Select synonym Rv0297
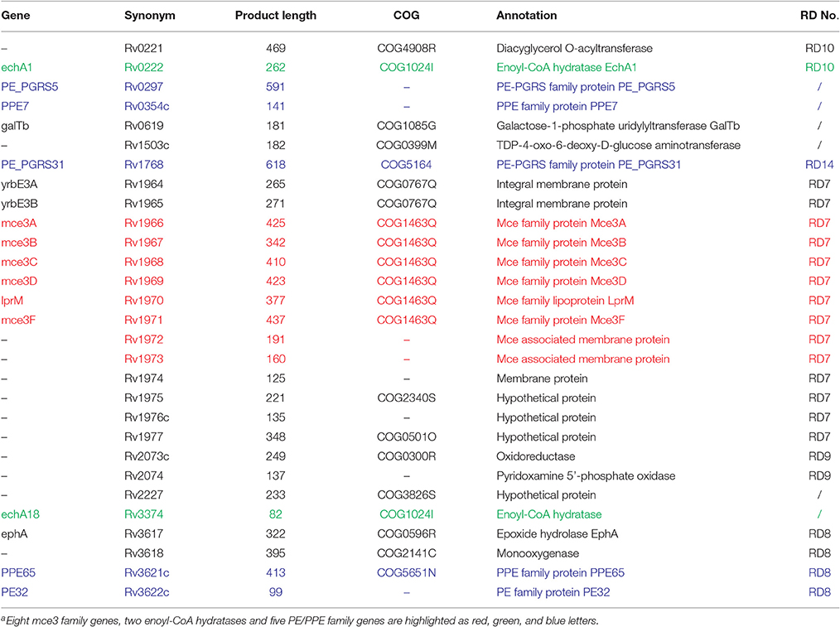 click(x=143, y=87)
